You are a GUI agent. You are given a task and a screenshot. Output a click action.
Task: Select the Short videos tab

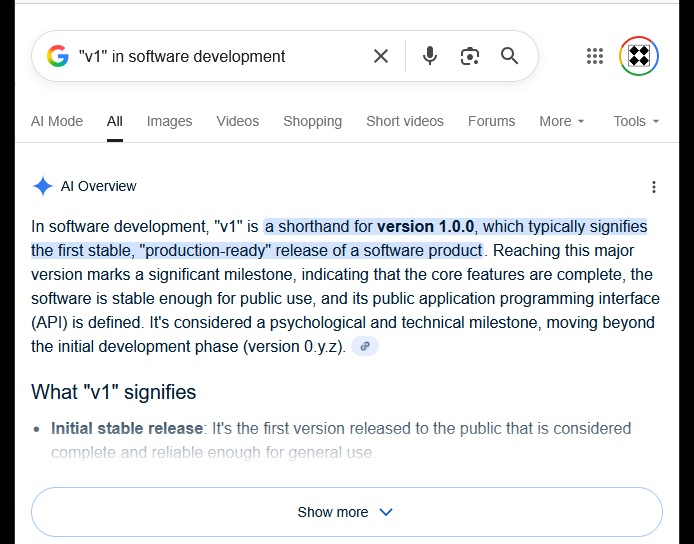coord(404,121)
